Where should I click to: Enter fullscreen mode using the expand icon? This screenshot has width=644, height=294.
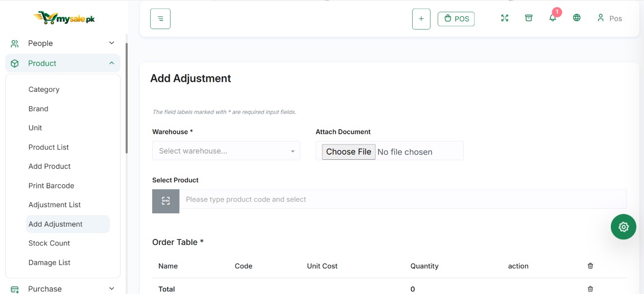click(x=505, y=18)
